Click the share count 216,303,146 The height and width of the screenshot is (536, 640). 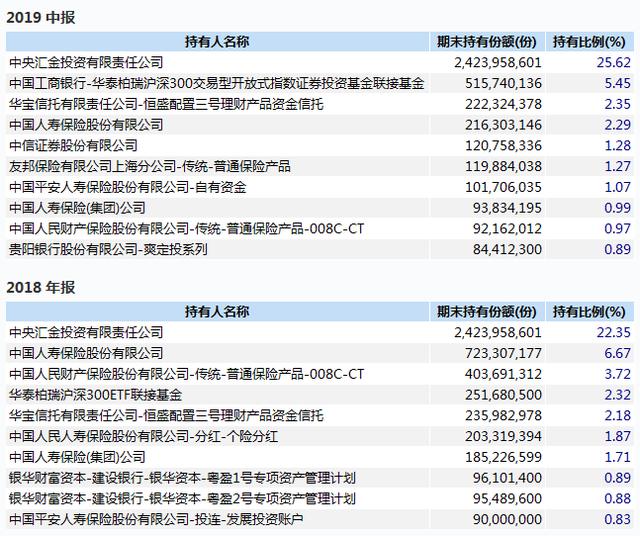tap(503, 125)
